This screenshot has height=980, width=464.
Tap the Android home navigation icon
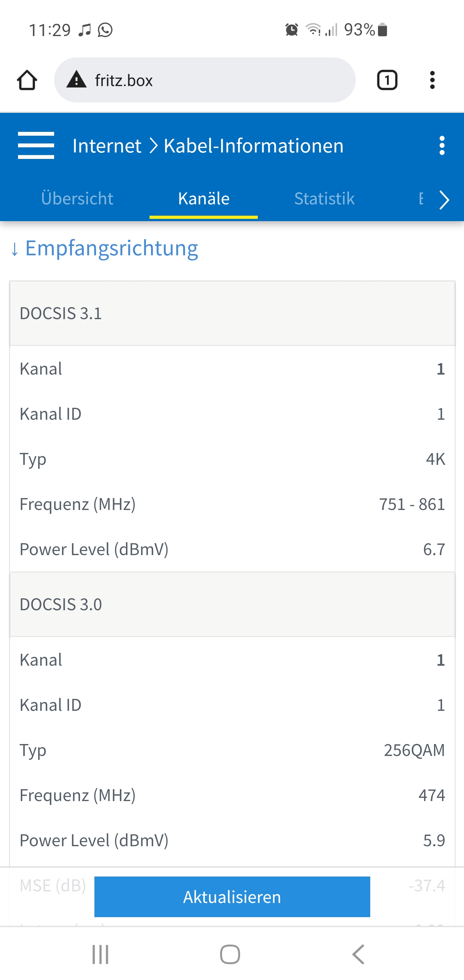pos(230,954)
